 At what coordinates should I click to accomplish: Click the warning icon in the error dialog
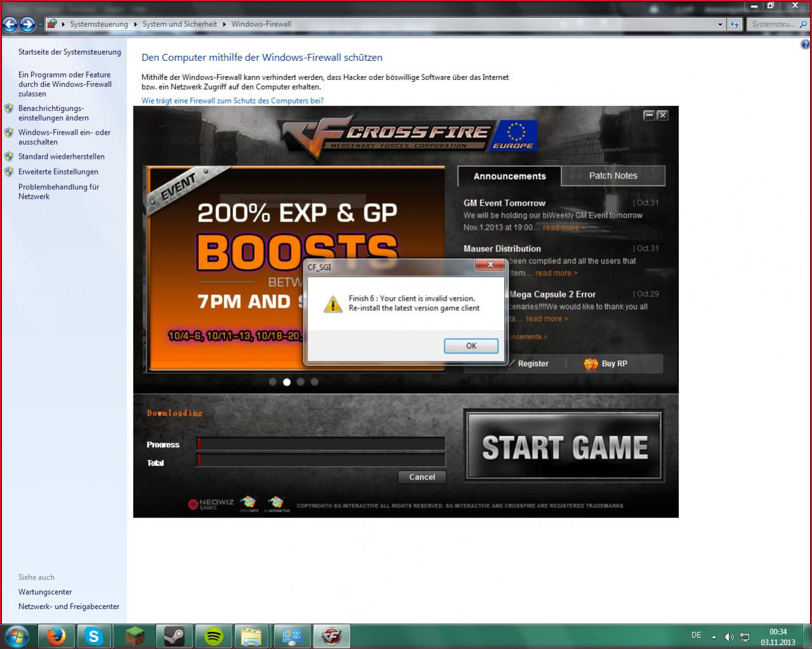point(333,304)
